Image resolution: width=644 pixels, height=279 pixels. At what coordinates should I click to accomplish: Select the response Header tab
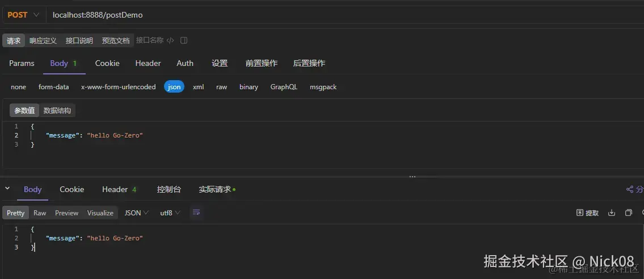point(119,189)
